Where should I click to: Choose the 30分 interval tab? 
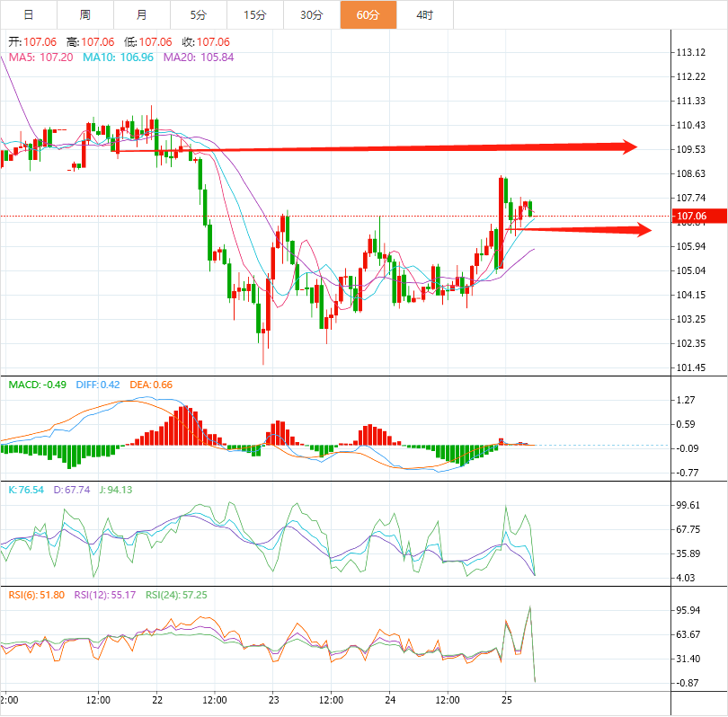pos(312,15)
